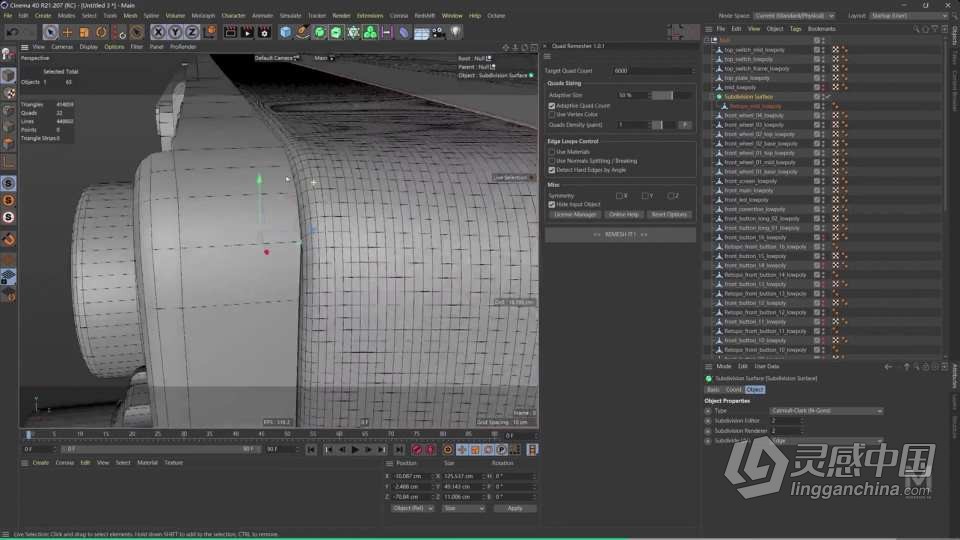
Task: Click the License Manager button
Action: pos(574,215)
